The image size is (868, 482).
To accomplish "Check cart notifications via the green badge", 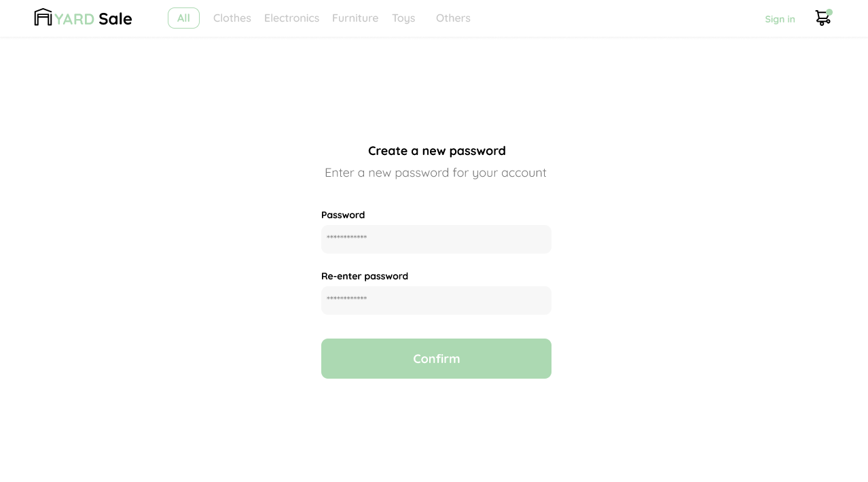I will click(830, 12).
